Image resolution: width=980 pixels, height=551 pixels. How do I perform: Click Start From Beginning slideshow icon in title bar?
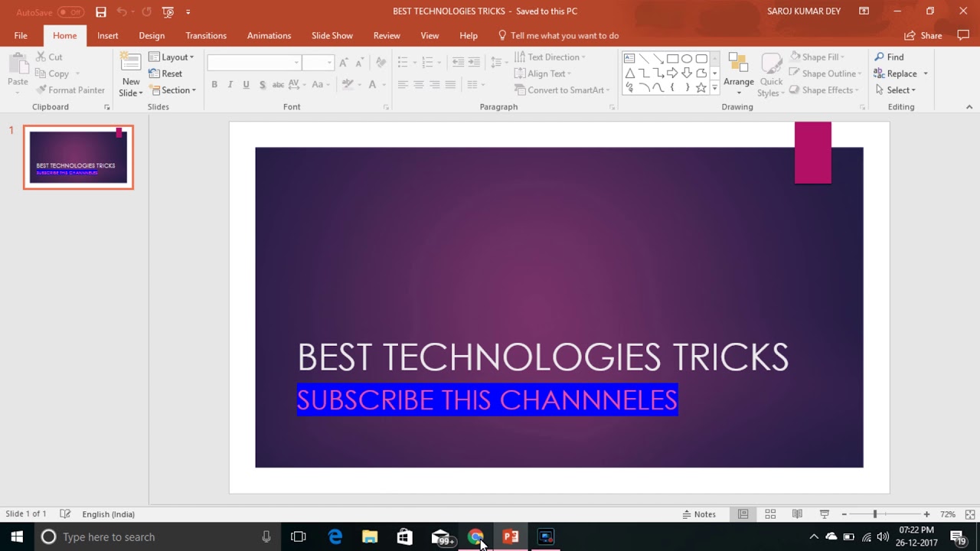(x=168, y=11)
